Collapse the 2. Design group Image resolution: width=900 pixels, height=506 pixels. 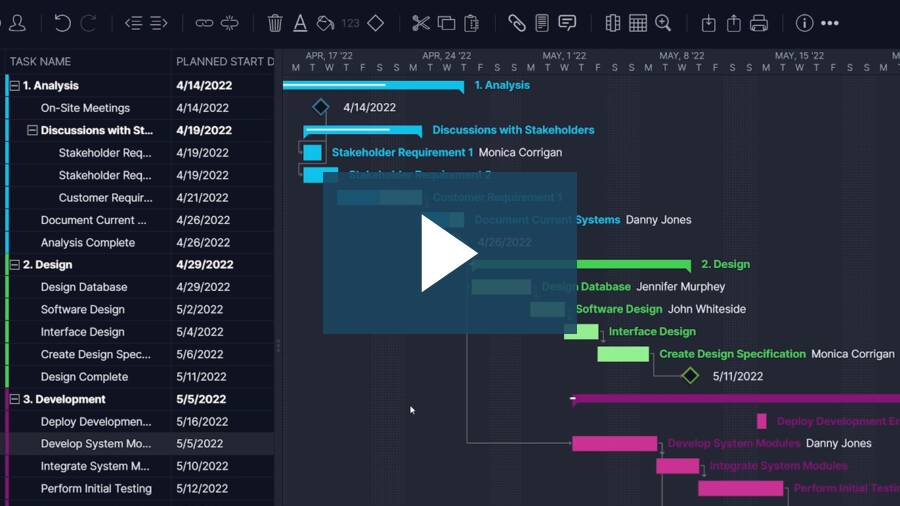(15, 264)
